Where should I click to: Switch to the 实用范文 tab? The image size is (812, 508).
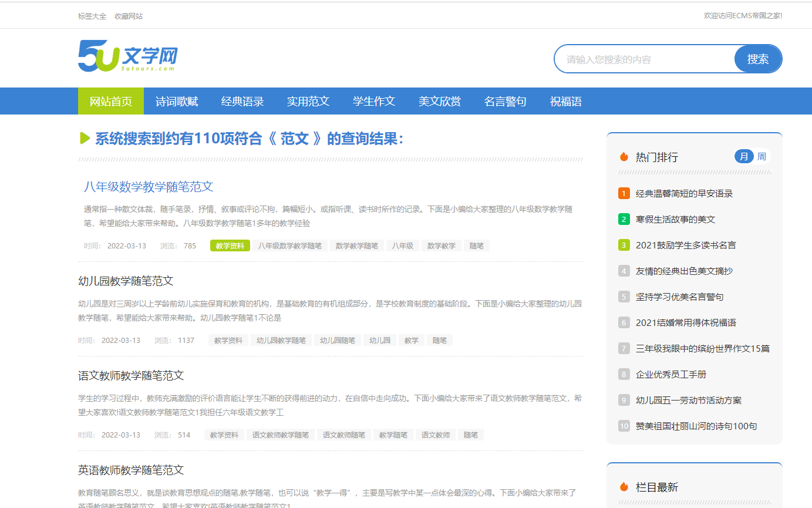308,101
